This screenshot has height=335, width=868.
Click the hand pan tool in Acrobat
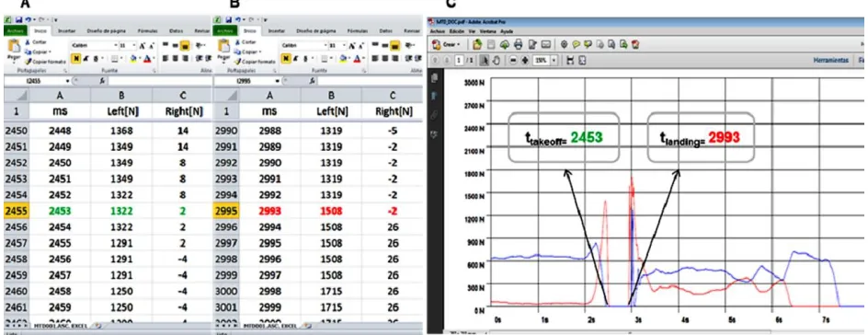coord(496,61)
